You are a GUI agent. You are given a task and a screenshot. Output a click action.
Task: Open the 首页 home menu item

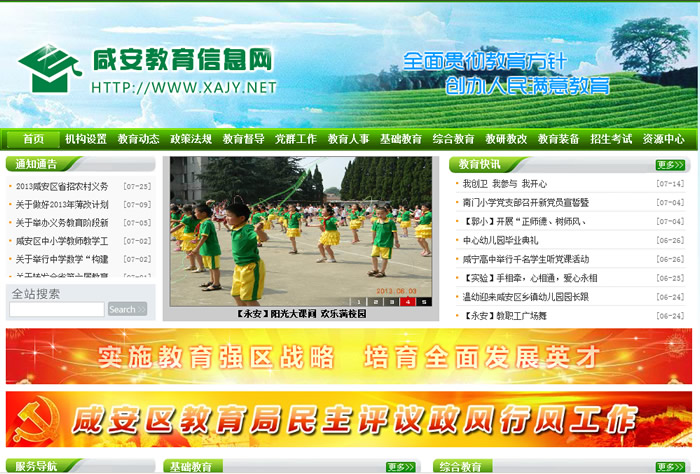(33, 139)
